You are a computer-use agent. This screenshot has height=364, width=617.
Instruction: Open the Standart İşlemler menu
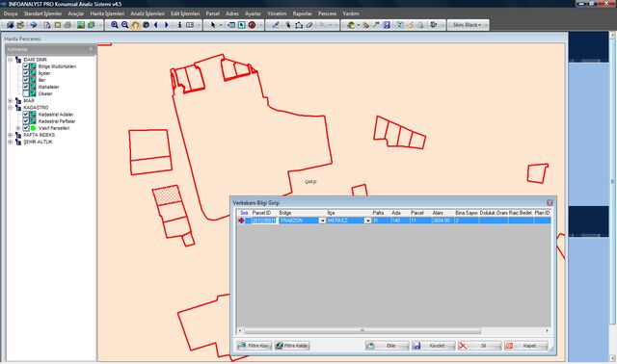[x=42, y=13]
